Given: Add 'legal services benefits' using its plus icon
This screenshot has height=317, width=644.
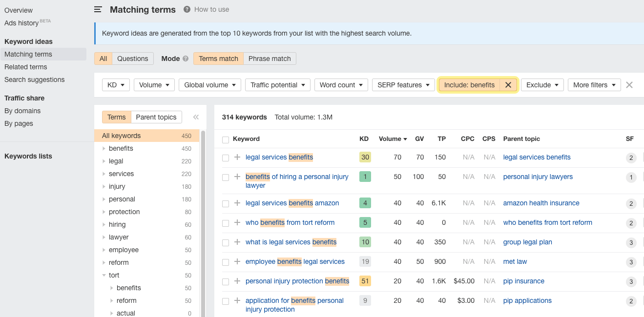Looking at the screenshot, I should pyautogui.click(x=237, y=157).
